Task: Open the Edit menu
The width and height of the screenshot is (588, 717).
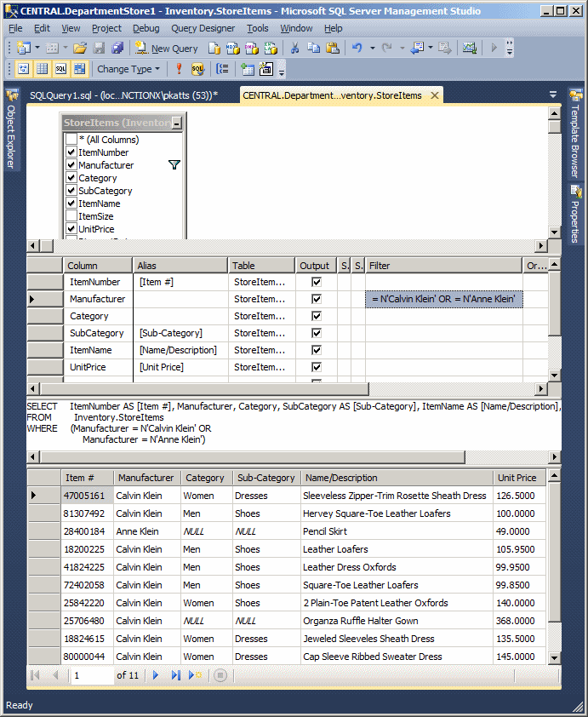Action: [x=42, y=28]
